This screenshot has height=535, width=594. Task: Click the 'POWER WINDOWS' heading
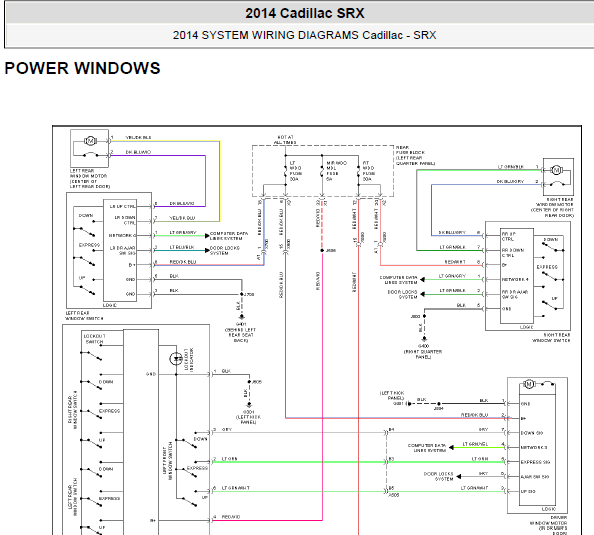point(82,68)
